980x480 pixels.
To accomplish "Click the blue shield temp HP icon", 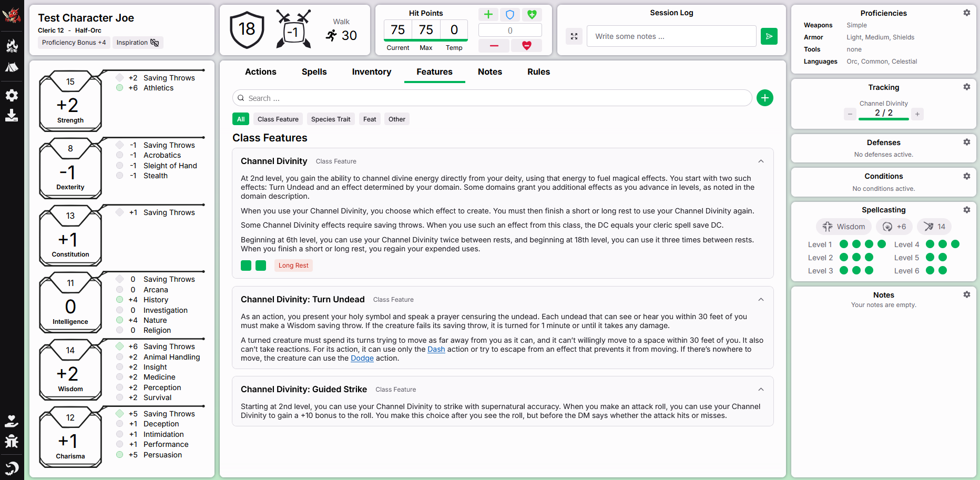I will point(510,15).
